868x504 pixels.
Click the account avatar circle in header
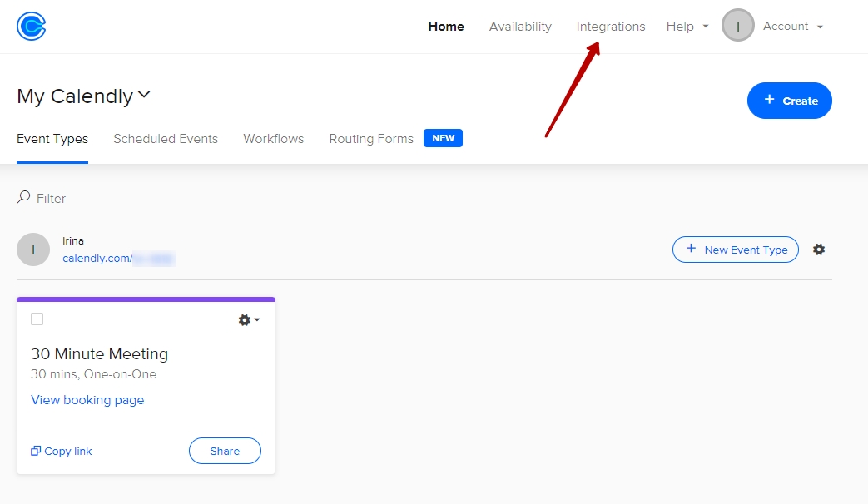tap(737, 26)
